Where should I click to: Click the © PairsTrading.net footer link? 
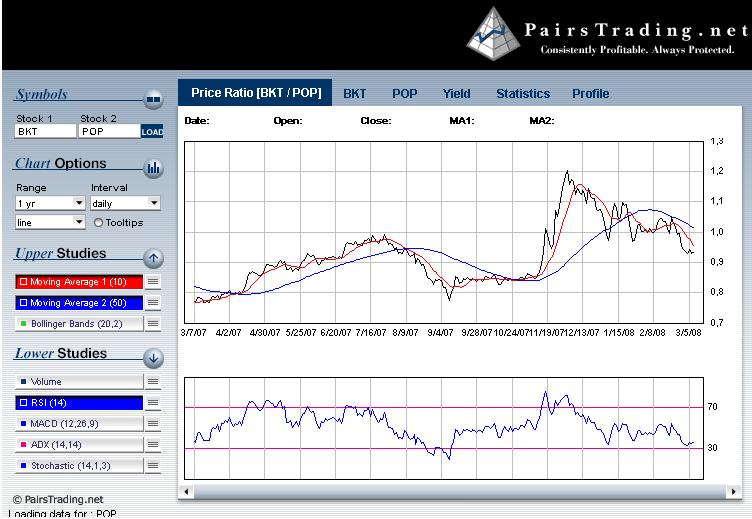(58, 499)
